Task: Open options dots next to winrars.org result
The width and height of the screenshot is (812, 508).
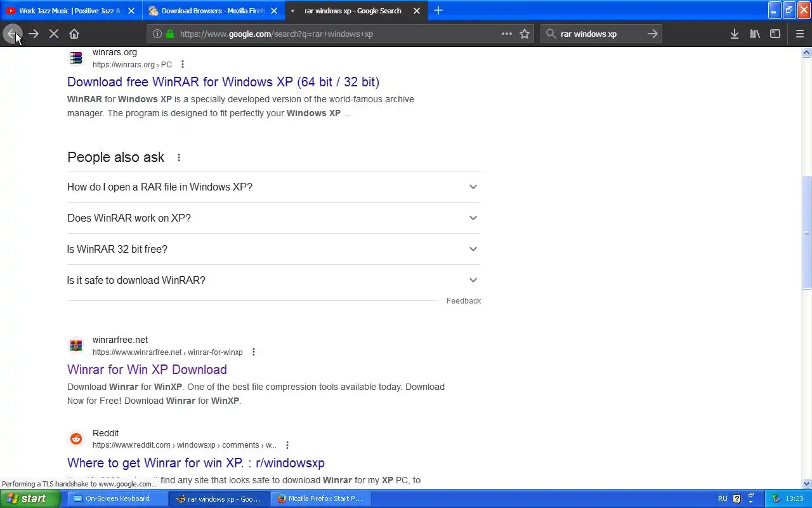Action: pyautogui.click(x=183, y=64)
